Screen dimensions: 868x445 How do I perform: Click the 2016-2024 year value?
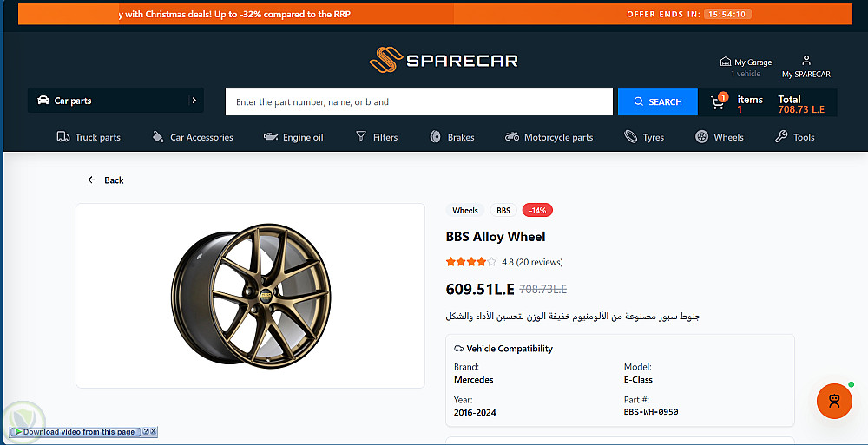pyautogui.click(x=475, y=412)
